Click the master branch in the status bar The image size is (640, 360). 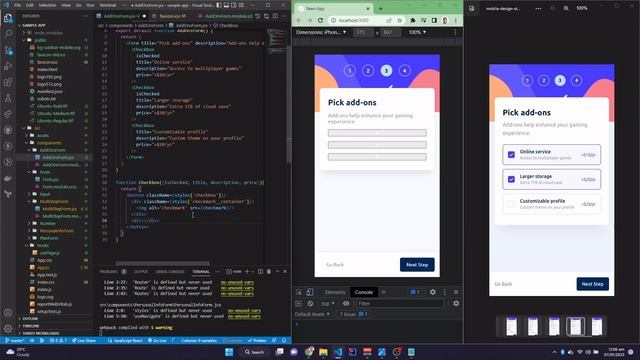[x=15, y=340]
